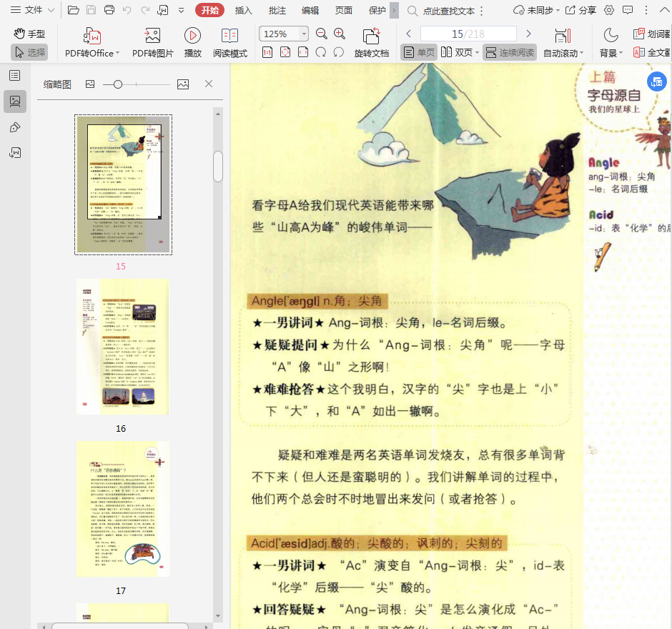Close the 缩略图 panel
The image size is (672, 629).
click(x=209, y=84)
